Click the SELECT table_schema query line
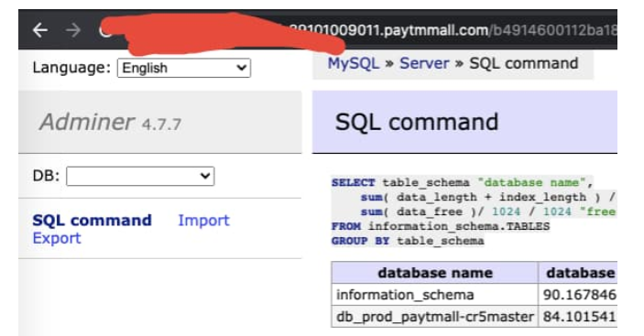This screenshot has height=336, width=644. 462,182
